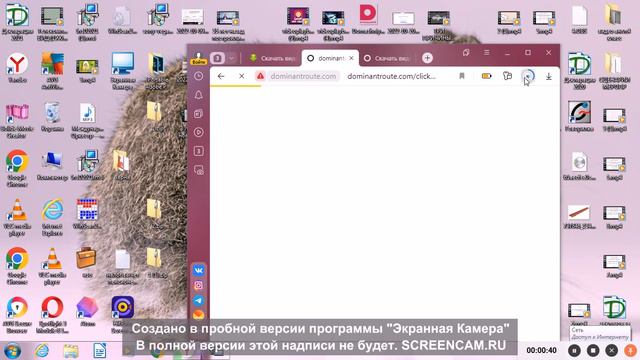The width and height of the screenshot is (640, 360).
Task: Select the pink hexagon app shortcut
Action: pos(87,311)
